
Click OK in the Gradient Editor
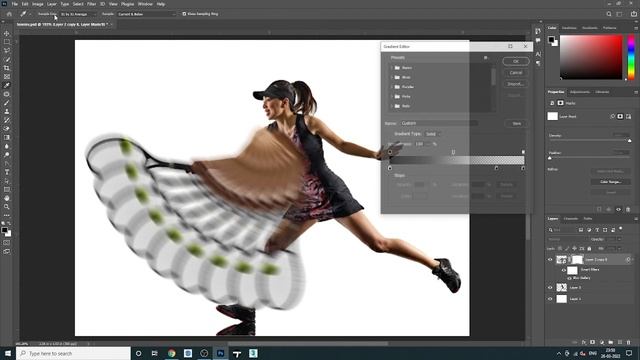(x=516, y=61)
